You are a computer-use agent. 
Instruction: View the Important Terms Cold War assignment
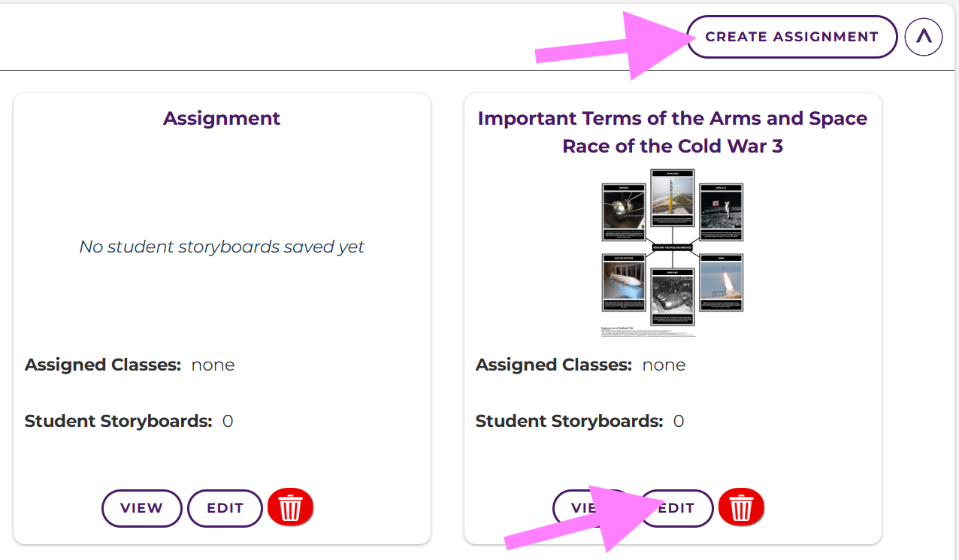point(579,508)
